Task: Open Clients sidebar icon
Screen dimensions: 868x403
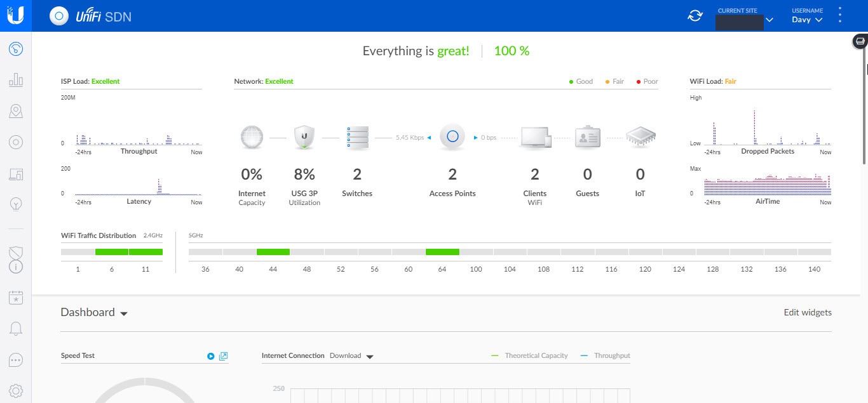Action: click(16, 175)
